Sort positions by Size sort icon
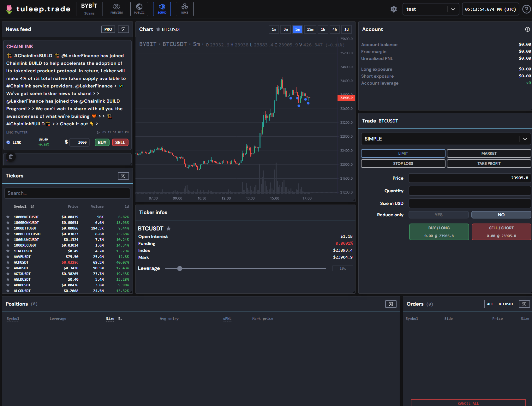Viewport: 532px width, 406px height. point(120,319)
